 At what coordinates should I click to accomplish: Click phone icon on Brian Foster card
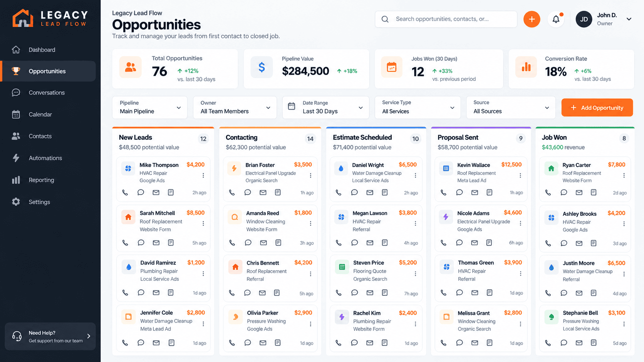232,192
